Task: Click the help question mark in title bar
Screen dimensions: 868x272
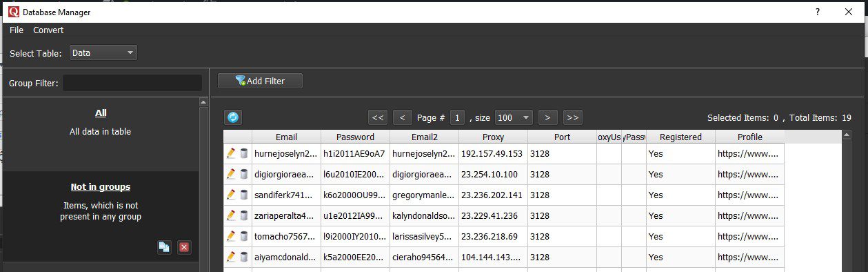Action: (817, 12)
